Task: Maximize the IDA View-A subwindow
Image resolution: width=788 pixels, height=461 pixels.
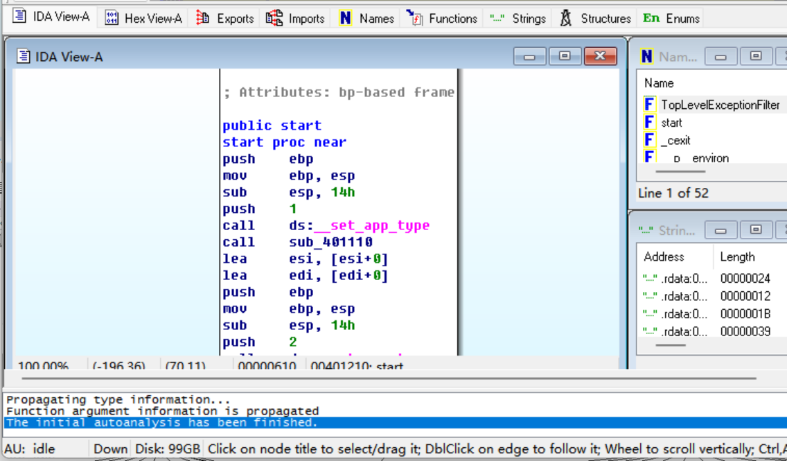Action: point(565,56)
